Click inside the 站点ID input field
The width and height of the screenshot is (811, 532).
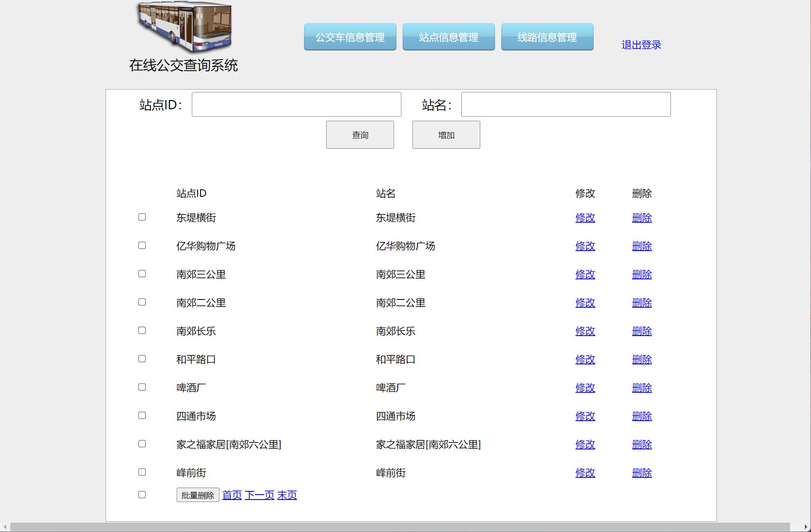click(297, 104)
